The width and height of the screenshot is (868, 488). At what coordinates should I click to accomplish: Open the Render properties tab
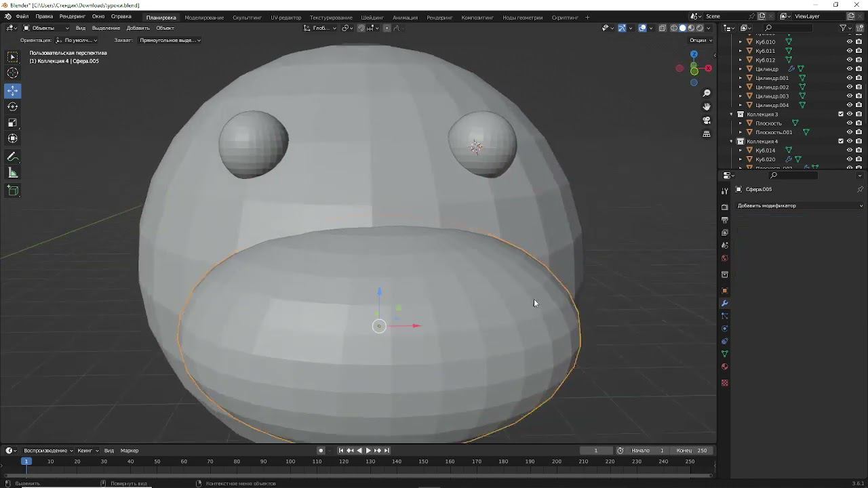click(x=725, y=207)
